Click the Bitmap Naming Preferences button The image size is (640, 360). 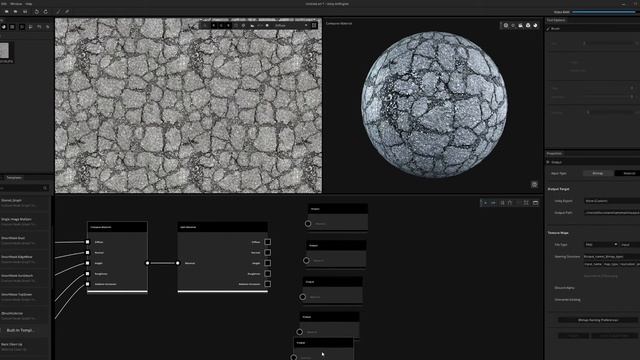598,320
